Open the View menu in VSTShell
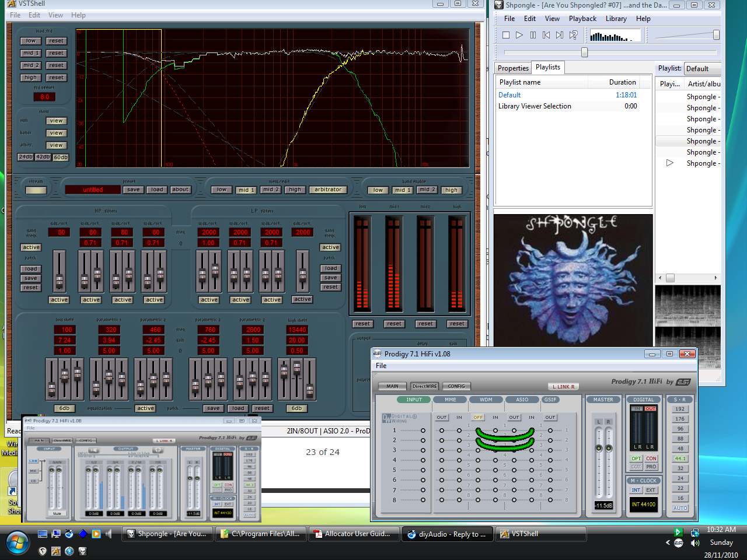This screenshot has height=560, width=747. 55,15
